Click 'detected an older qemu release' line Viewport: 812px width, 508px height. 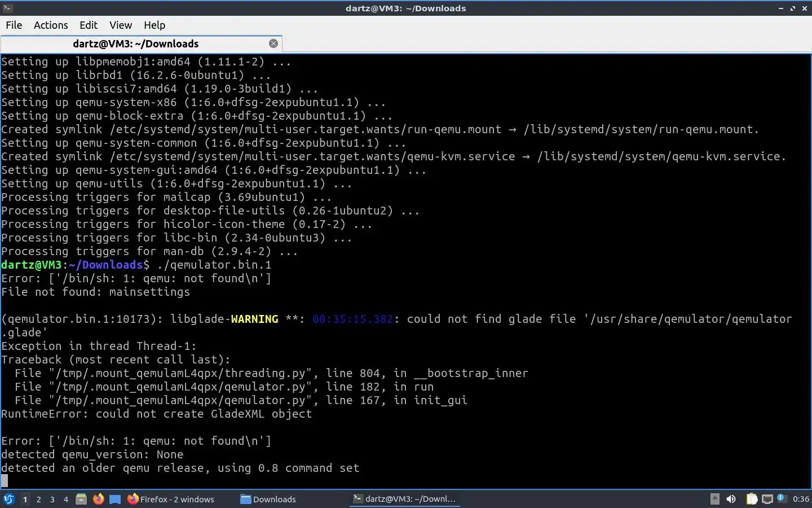coord(180,468)
